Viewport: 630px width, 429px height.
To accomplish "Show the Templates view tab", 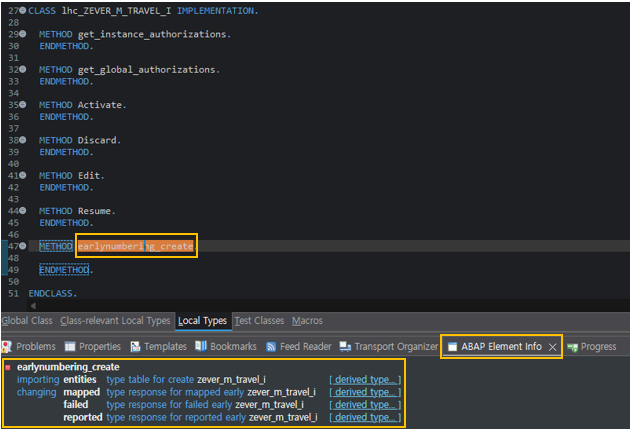I will [159, 346].
